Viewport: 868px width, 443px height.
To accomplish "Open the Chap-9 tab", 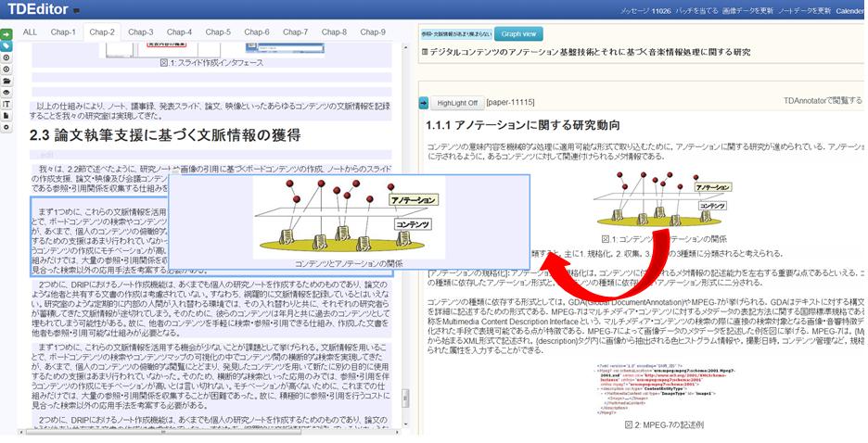I will pos(372,32).
